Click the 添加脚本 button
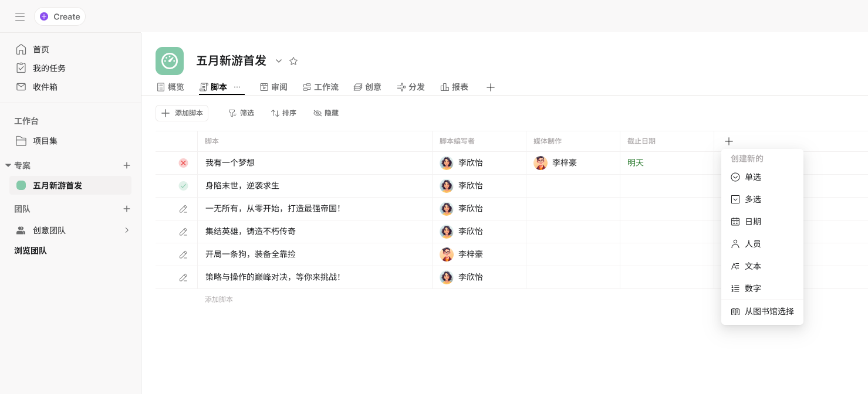The image size is (868, 394). (x=182, y=113)
